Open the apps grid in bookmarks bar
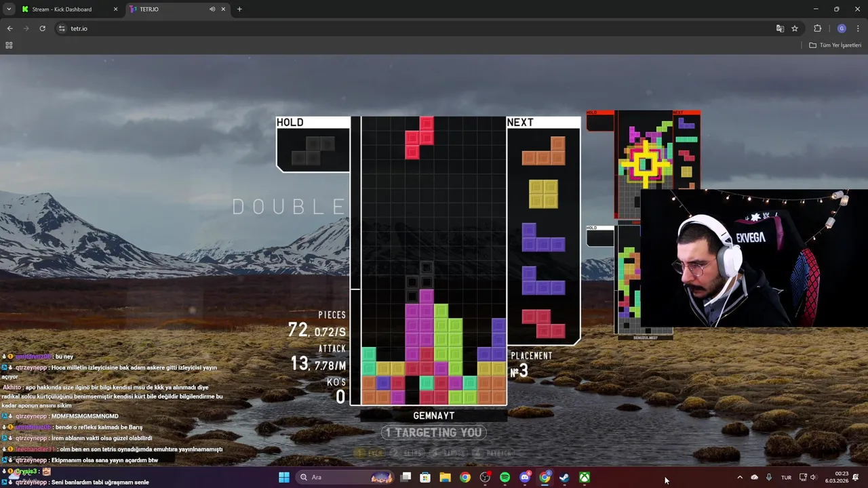 click(9, 45)
